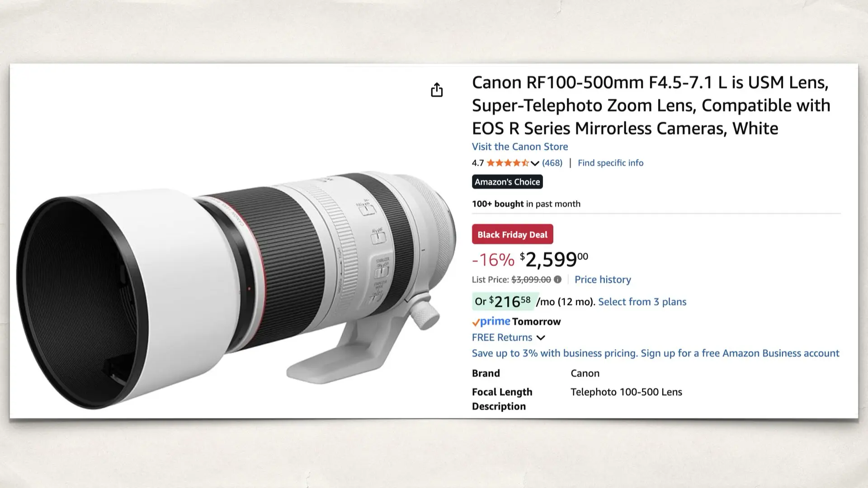
Task: View Price history
Action: coord(603,279)
